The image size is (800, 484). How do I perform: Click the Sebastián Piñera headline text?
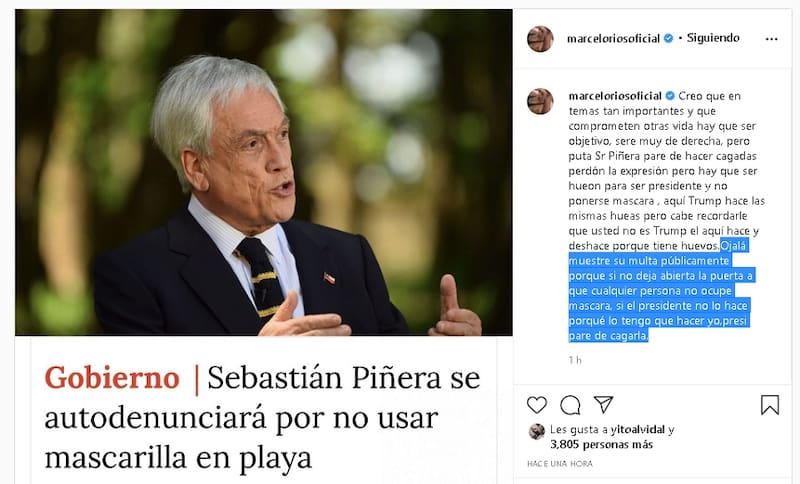coord(262,417)
